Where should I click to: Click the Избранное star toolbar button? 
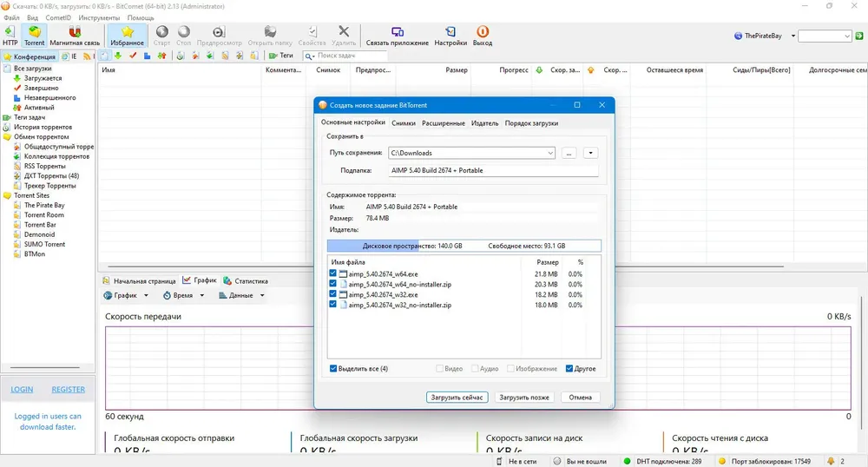(x=128, y=36)
